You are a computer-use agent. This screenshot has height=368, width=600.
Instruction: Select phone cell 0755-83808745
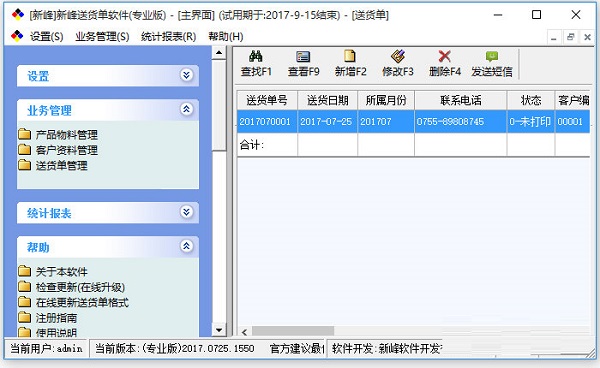pyautogui.click(x=461, y=122)
